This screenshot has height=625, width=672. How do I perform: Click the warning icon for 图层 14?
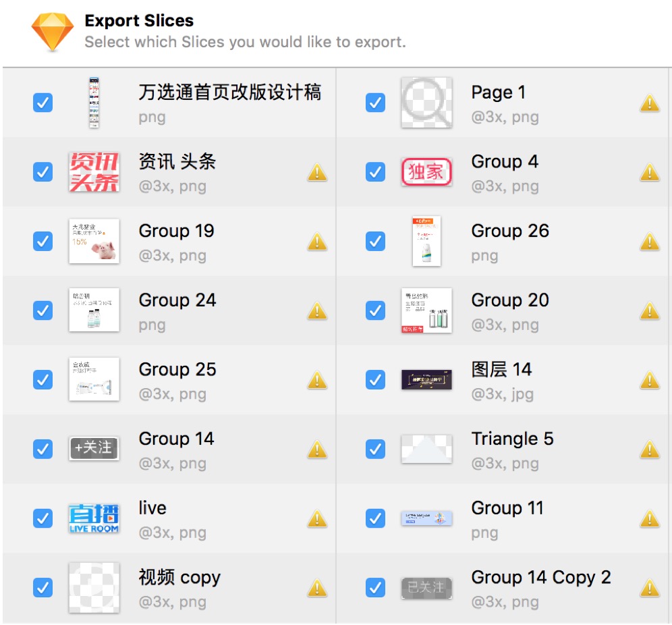(x=649, y=381)
